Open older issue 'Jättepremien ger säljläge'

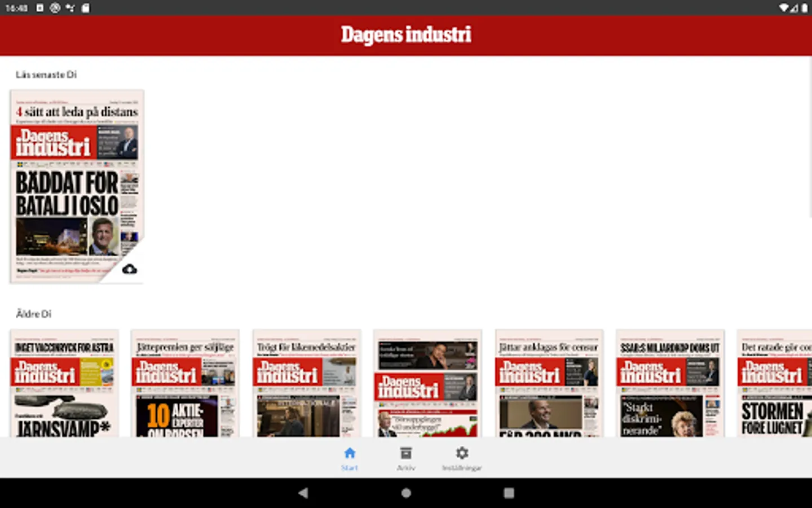coord(185,383)
